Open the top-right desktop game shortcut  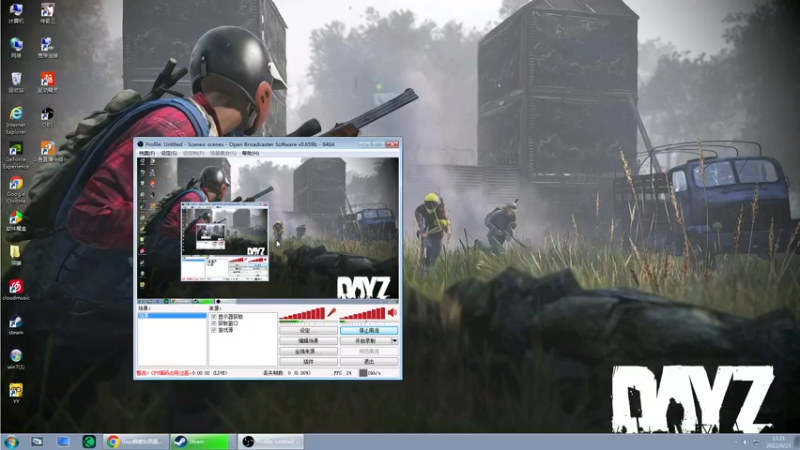[x=47, y=14]
